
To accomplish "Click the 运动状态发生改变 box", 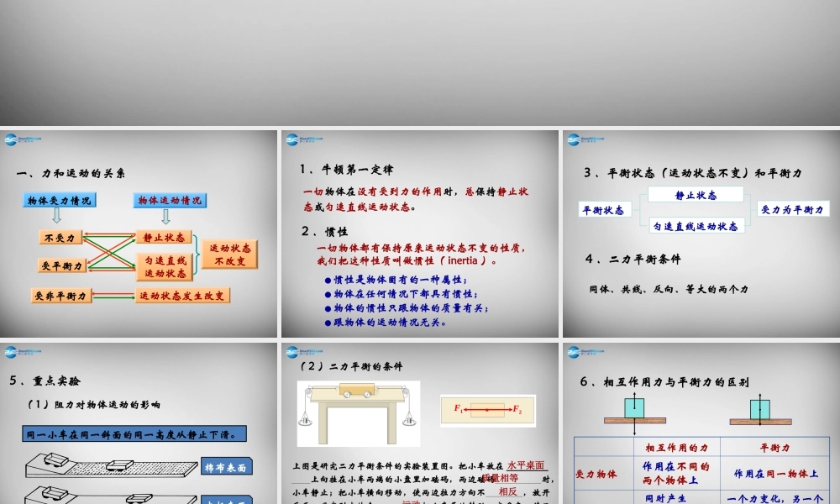I will coord(182,296).
